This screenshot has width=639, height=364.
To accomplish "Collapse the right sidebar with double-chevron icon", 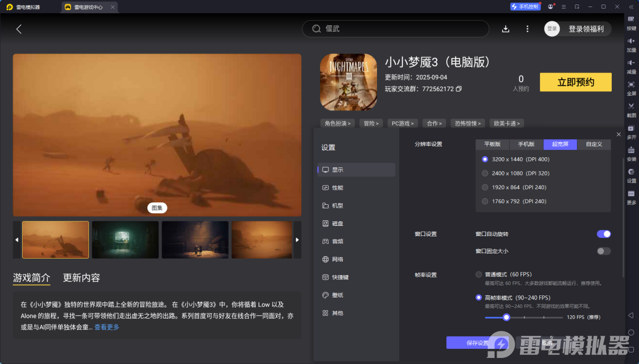I will [631, 7].
